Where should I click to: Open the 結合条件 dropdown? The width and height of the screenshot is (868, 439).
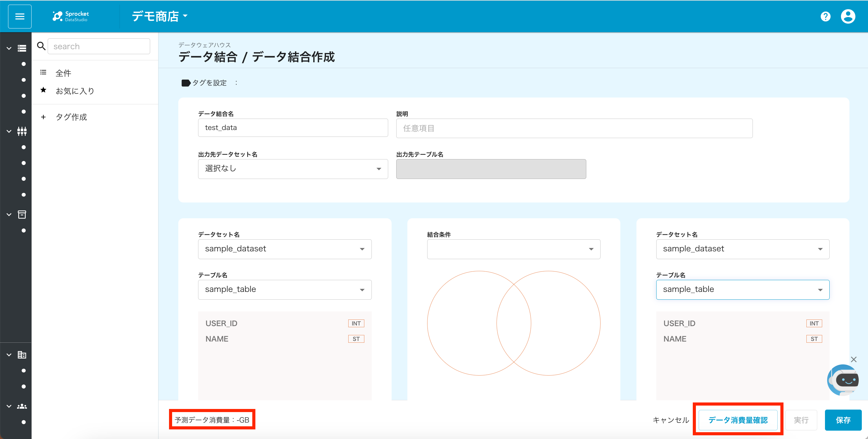tap(514, 249)
